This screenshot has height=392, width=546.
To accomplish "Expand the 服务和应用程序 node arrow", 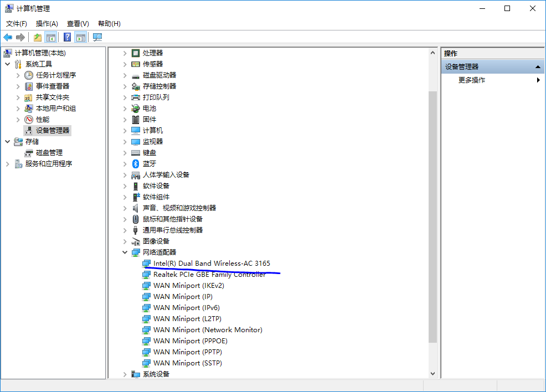I will 7,164.
